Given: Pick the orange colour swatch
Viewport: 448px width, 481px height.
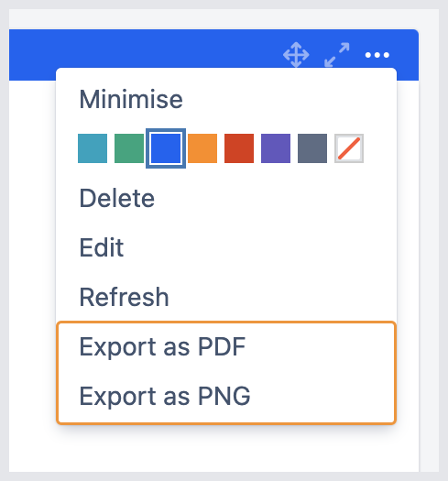Looking at the screenshot, I should (x=202, y=148).
